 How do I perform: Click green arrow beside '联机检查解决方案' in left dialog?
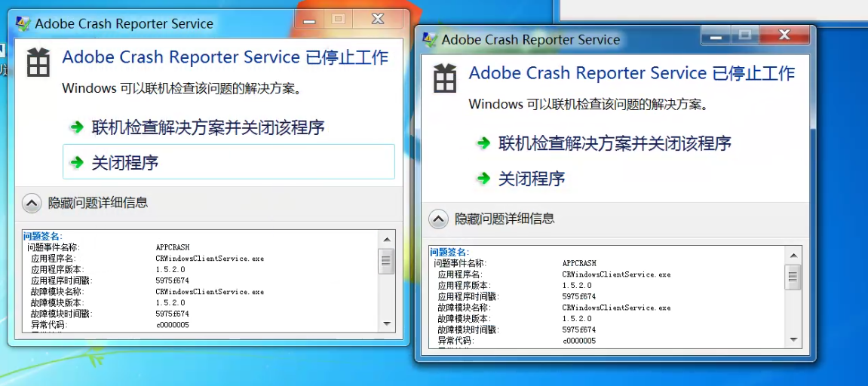click(x=76, y=127)
